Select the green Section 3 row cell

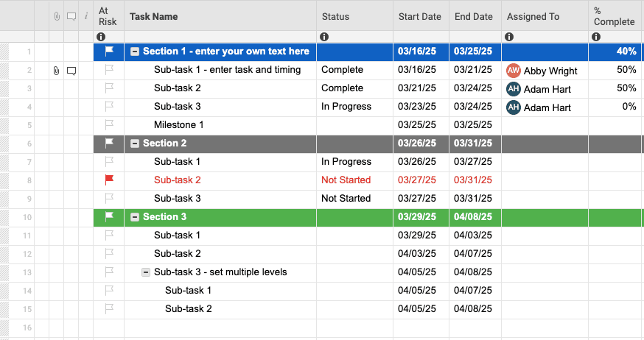click(221, 216)
